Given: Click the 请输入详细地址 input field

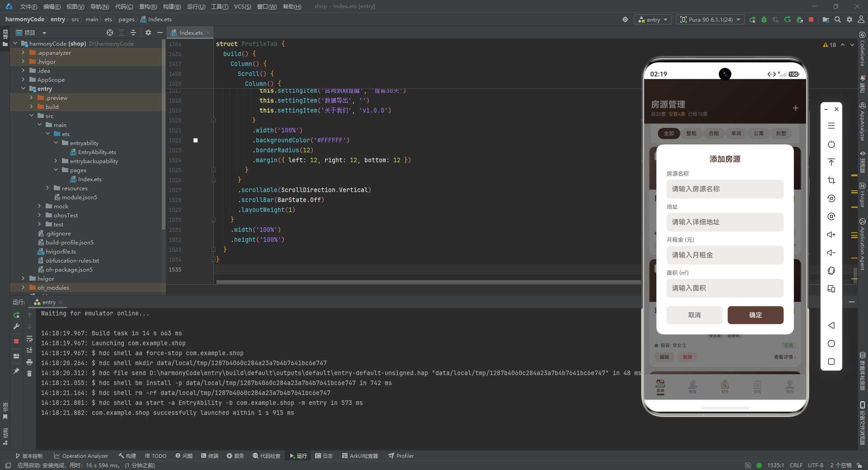Looking at the screenshot, I should pos(725,222).
